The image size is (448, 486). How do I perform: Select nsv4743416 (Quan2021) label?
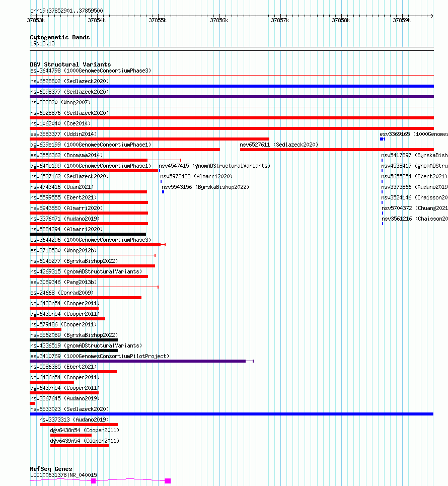point(62,186)
